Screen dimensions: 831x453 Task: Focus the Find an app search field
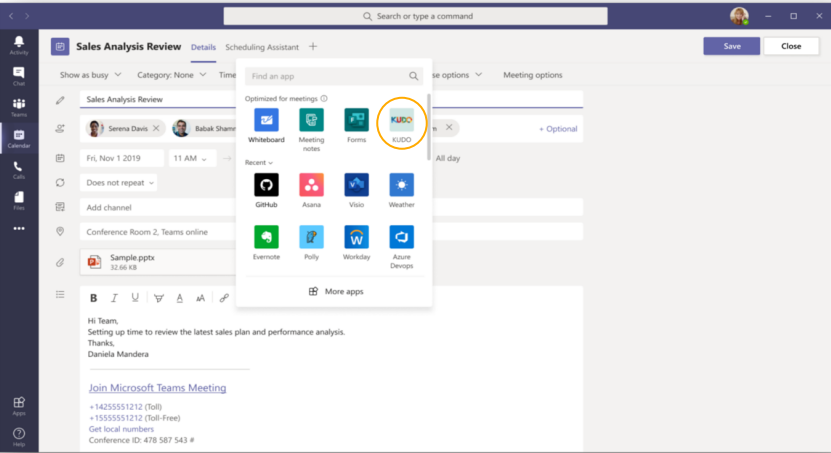(x=334, y=76)
